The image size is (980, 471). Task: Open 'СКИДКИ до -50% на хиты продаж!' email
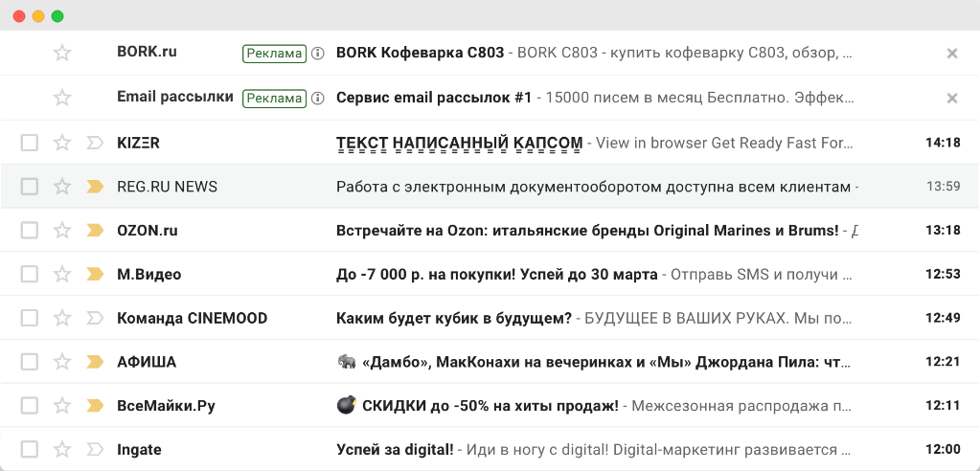click(x=477, y=406)
